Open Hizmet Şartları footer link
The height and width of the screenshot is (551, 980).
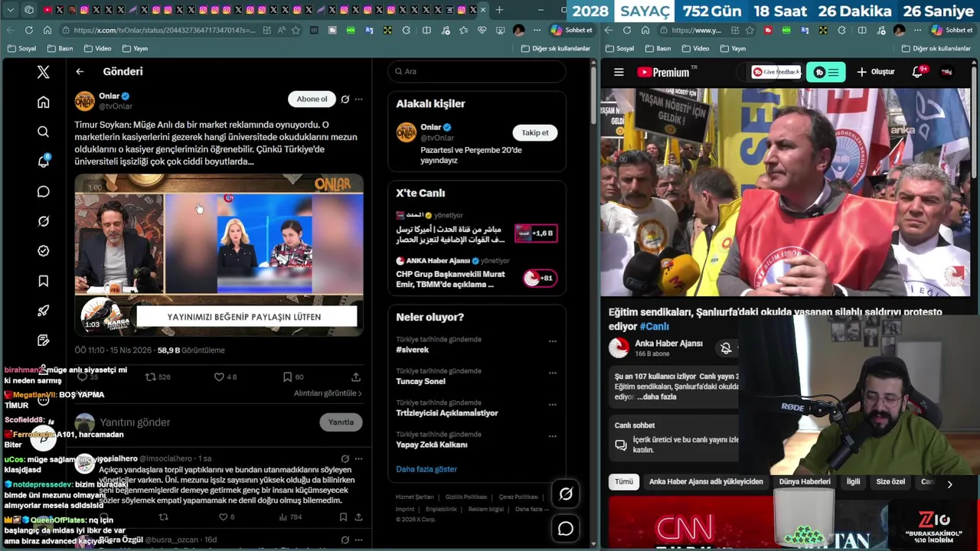[414, 497]
